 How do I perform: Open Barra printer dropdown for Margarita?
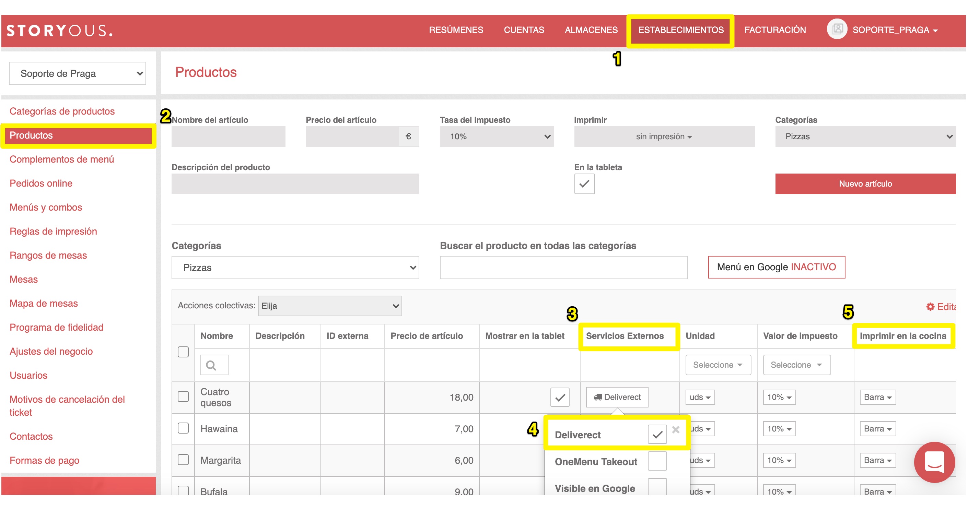tap(878, 460)
